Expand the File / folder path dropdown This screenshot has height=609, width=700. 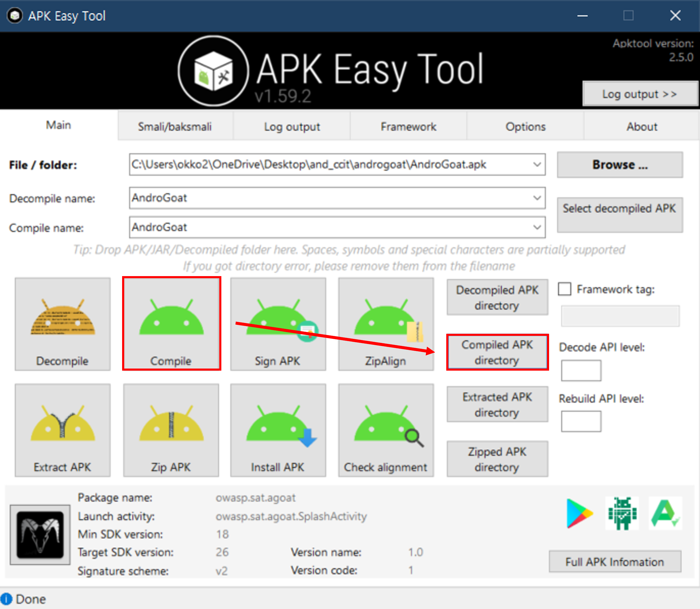pyautogui.click(x=537, y=165)
